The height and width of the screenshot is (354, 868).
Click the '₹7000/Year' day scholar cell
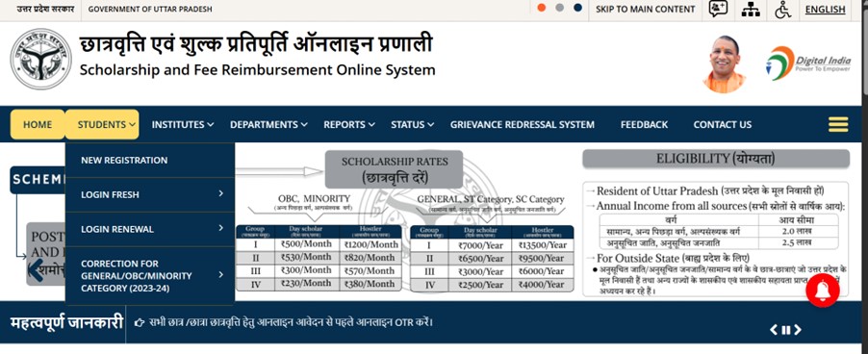pos(480,245)
